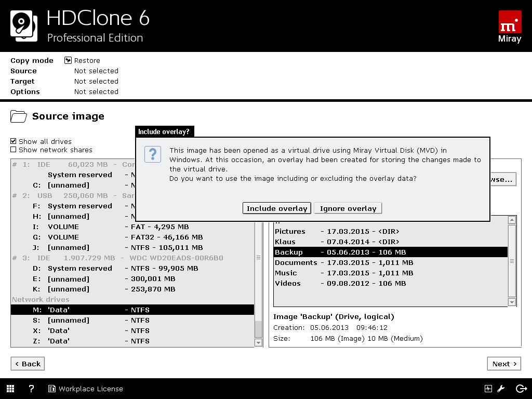Select the Documents image 1,011 MB

tap(391, 262)
